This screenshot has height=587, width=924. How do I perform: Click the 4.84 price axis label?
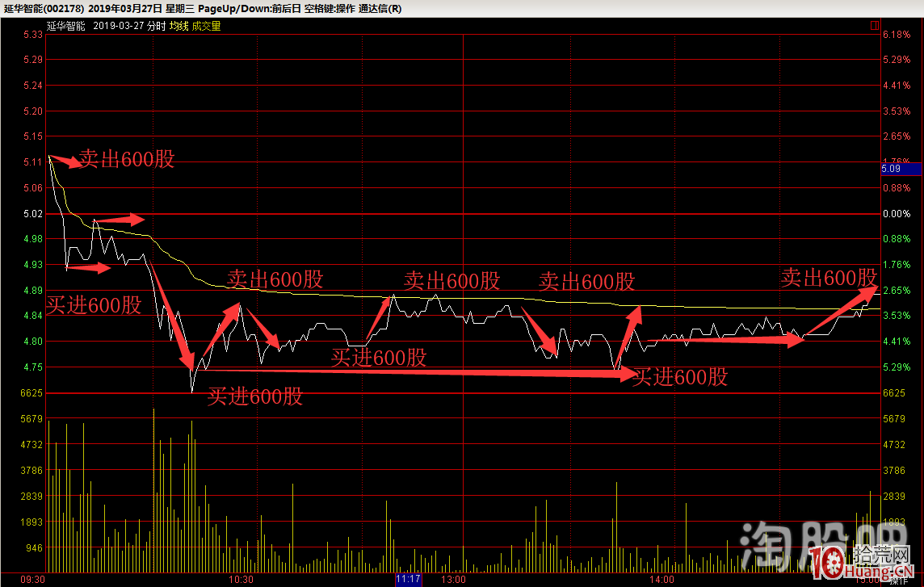click(x=33, y=316)
